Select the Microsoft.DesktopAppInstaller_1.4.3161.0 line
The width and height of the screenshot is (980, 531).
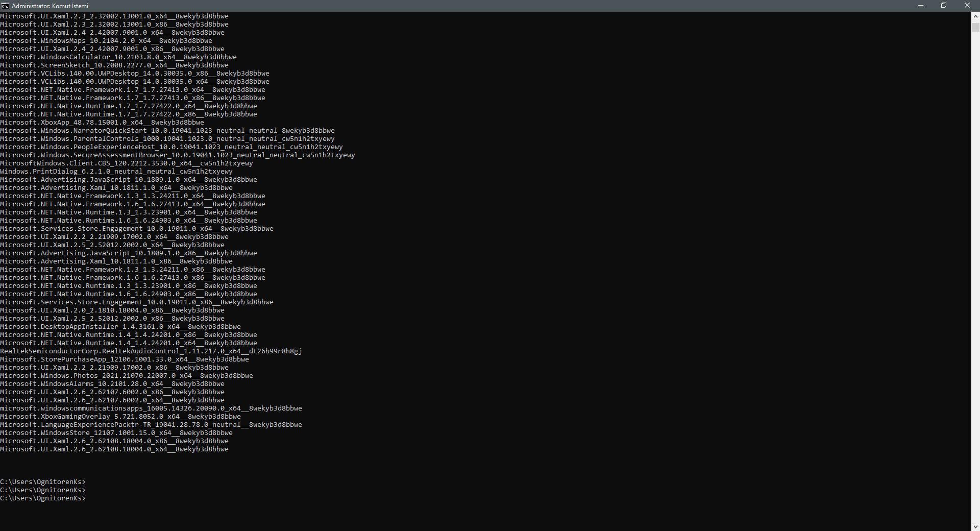120,327
